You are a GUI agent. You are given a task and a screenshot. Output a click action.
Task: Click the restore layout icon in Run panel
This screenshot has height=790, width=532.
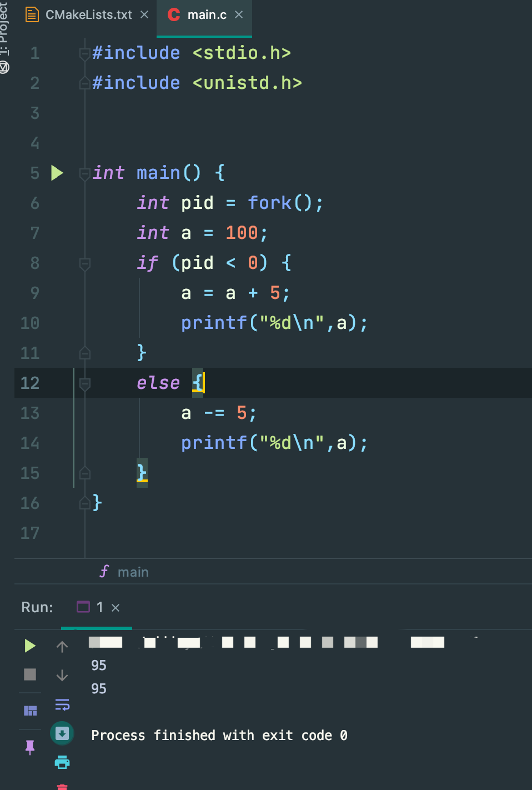[30, 709]
